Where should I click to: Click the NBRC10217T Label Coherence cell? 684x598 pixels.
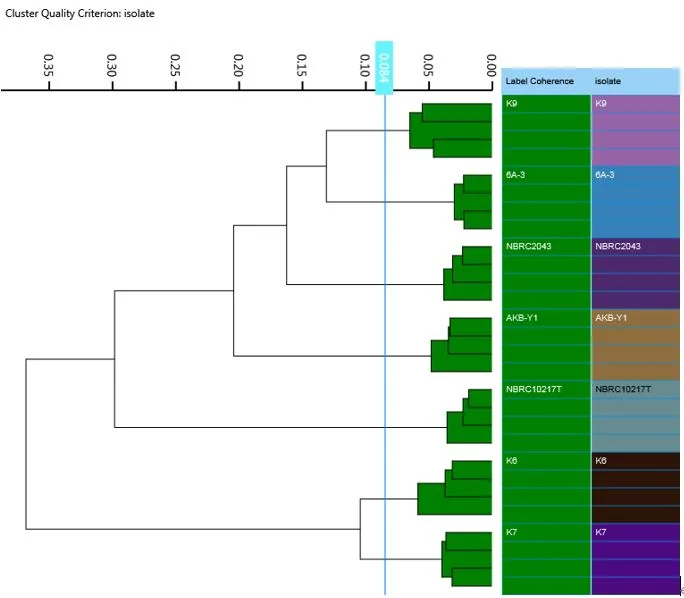pyautogui.click(x=546, y=417)
